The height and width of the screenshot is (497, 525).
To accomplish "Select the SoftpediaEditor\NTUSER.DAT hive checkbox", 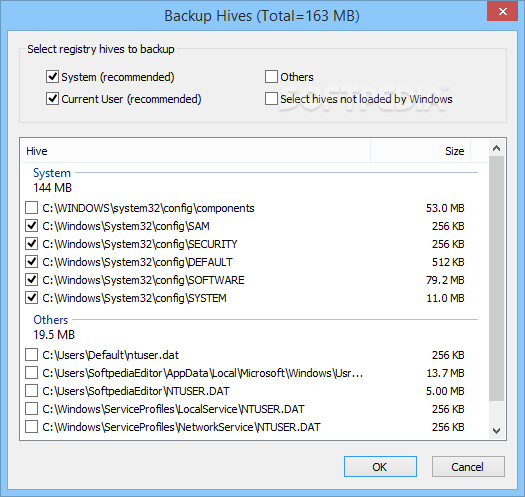I will [x=31, y=391].
